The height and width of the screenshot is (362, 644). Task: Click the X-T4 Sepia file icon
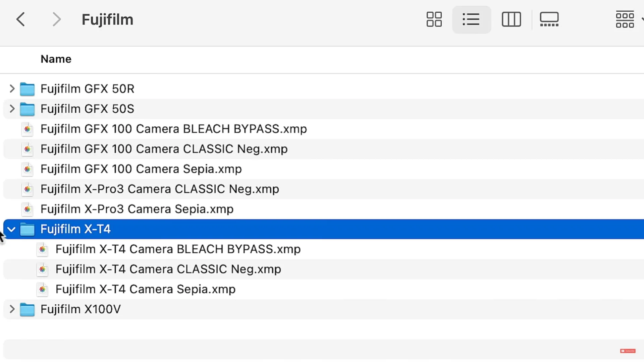click(42, 290)
